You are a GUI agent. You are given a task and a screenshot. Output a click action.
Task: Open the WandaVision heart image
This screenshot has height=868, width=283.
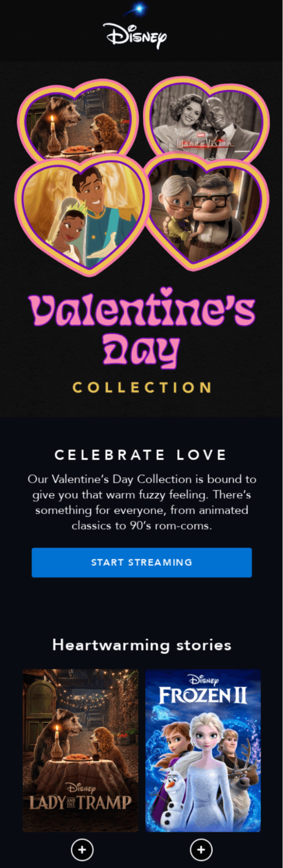(206, 117)
